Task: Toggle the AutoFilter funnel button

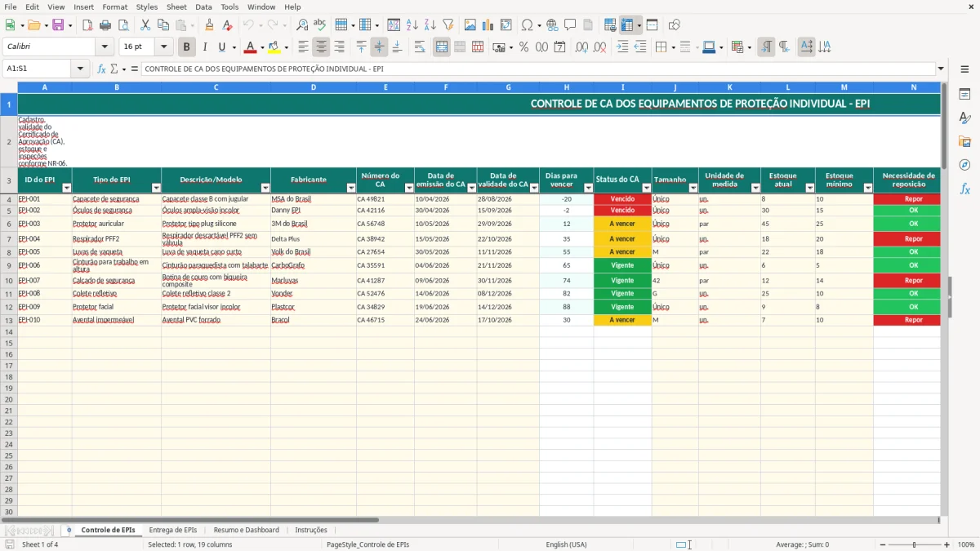Action: (x=448, y=25)
